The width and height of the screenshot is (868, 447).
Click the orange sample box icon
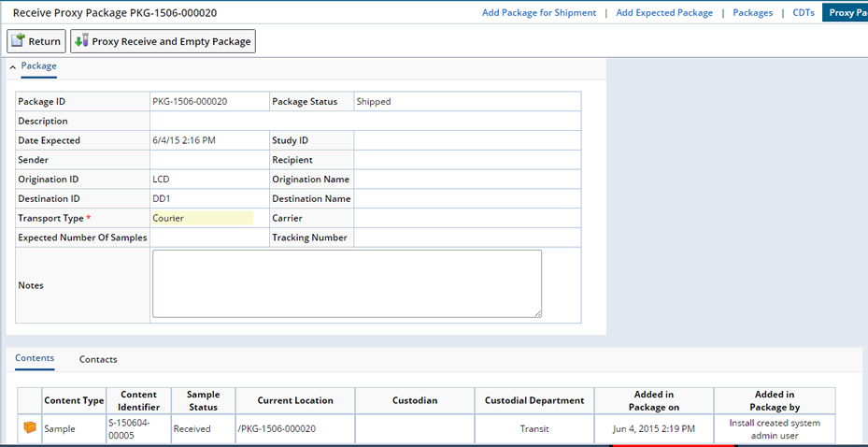pos(30,427)
